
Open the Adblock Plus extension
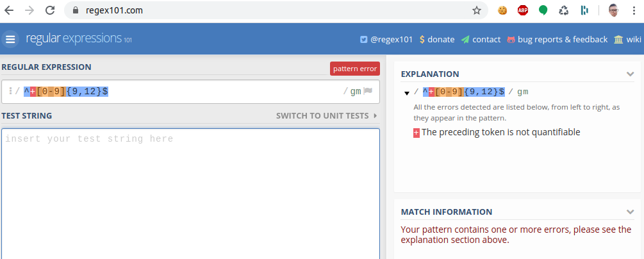[x=523, y=10]
